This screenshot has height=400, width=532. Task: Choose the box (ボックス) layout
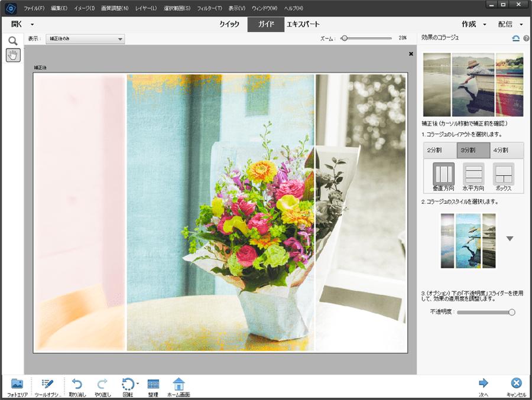point(504,174)
